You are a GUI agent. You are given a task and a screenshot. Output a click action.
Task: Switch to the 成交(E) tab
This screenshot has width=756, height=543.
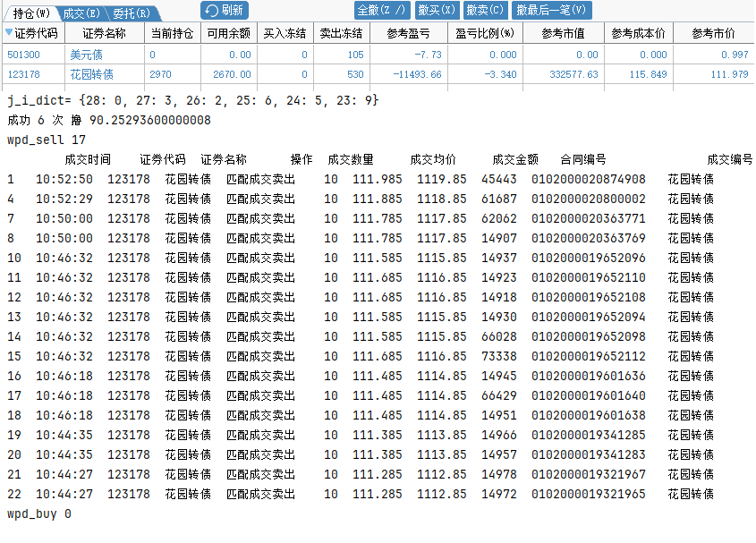(x=81, y=13)
